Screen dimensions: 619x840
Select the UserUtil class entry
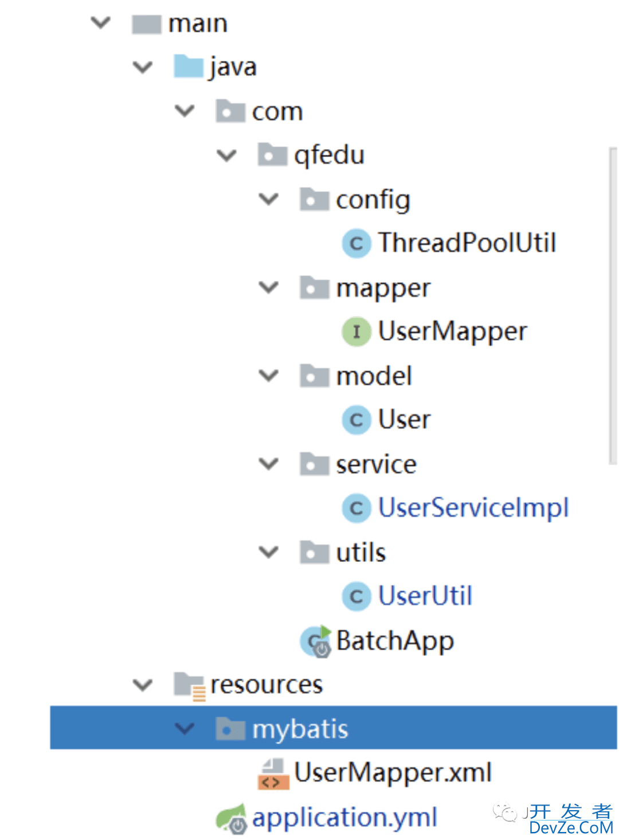(x=425, y=596)
